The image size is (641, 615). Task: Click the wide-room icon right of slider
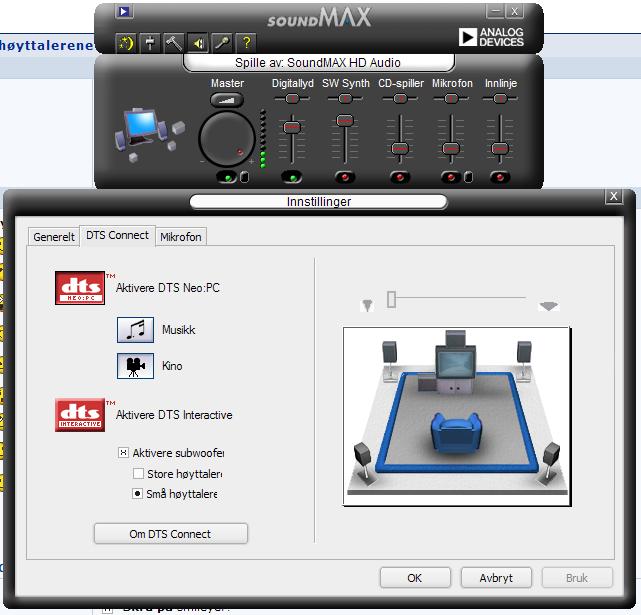tap(549, 306)
